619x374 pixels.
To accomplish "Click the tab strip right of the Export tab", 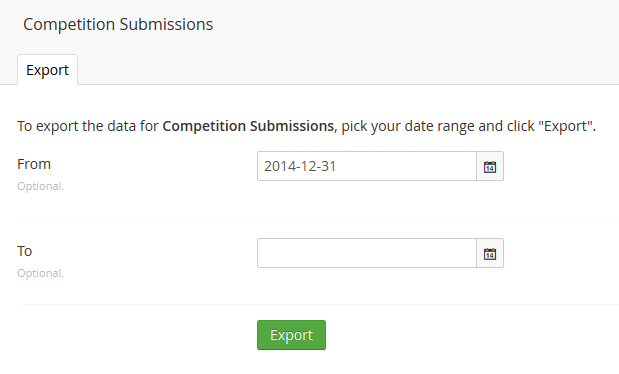I will click(348, 70).
